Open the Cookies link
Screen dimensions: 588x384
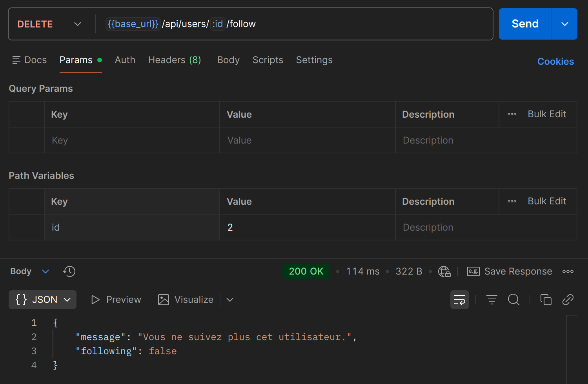tap(555, 62)
